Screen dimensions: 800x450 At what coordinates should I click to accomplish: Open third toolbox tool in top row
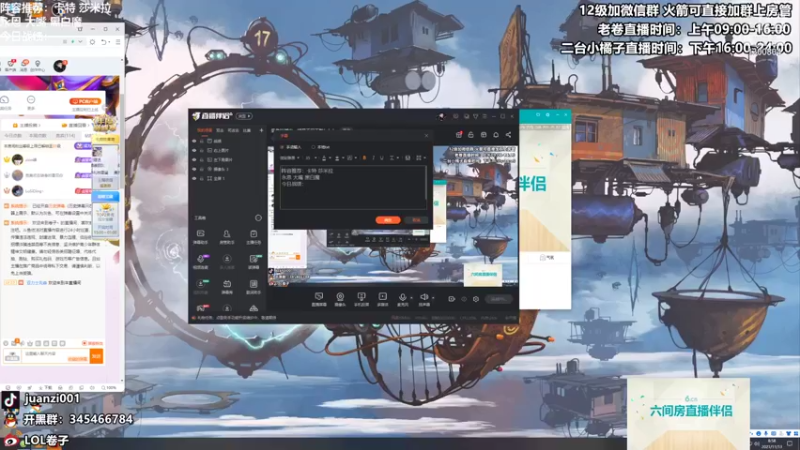pyautogui.click(x=254, y=236)
